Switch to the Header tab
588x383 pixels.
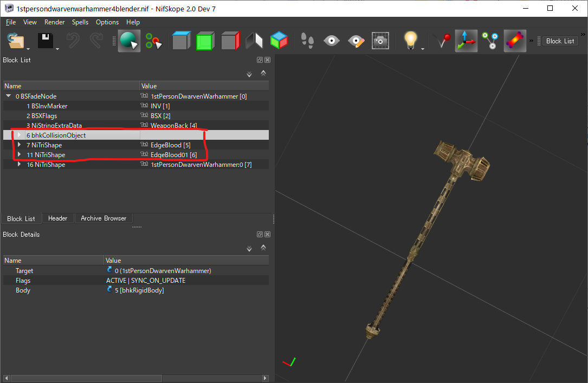pos(58,218)
